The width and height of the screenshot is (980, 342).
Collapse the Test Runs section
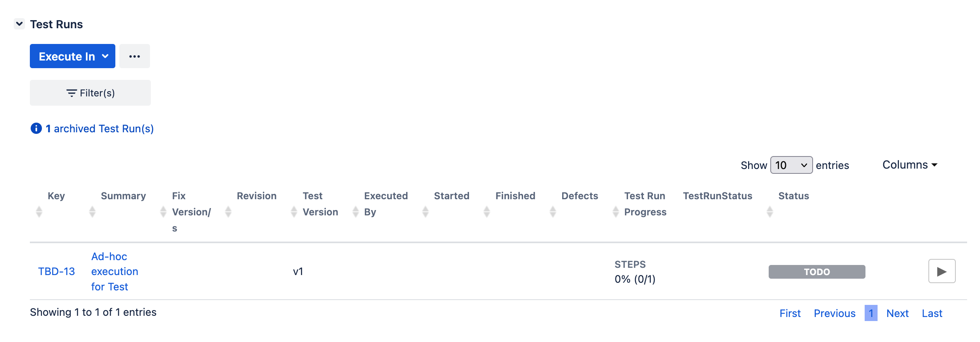(19, 24)
